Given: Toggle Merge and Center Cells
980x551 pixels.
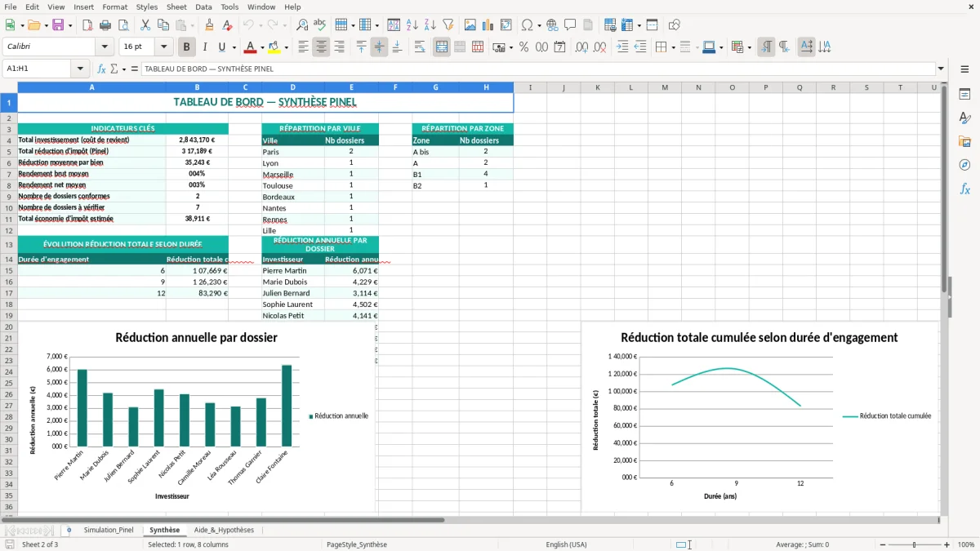Looking at the screenshot, I should click(442, 47).
